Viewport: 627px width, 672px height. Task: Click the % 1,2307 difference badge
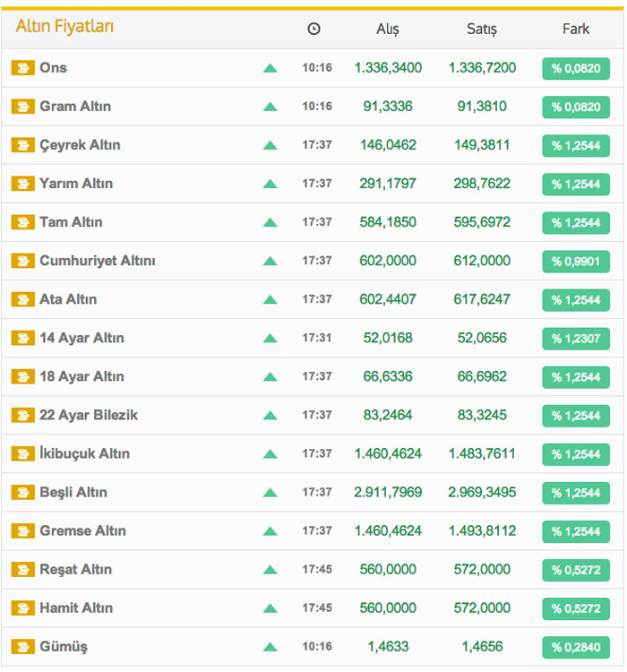[576, 339]
